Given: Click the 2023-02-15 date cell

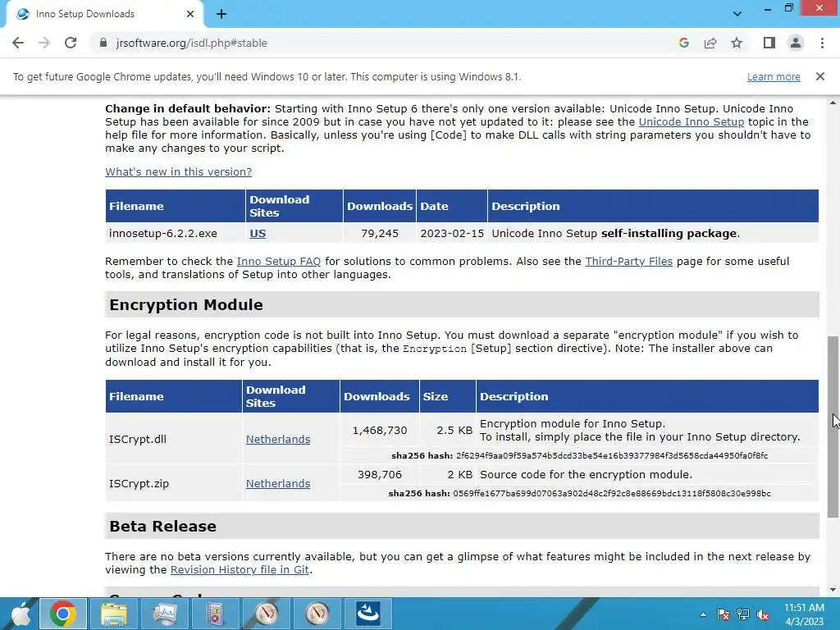Looking at the screenshot, I should (452, 234).
